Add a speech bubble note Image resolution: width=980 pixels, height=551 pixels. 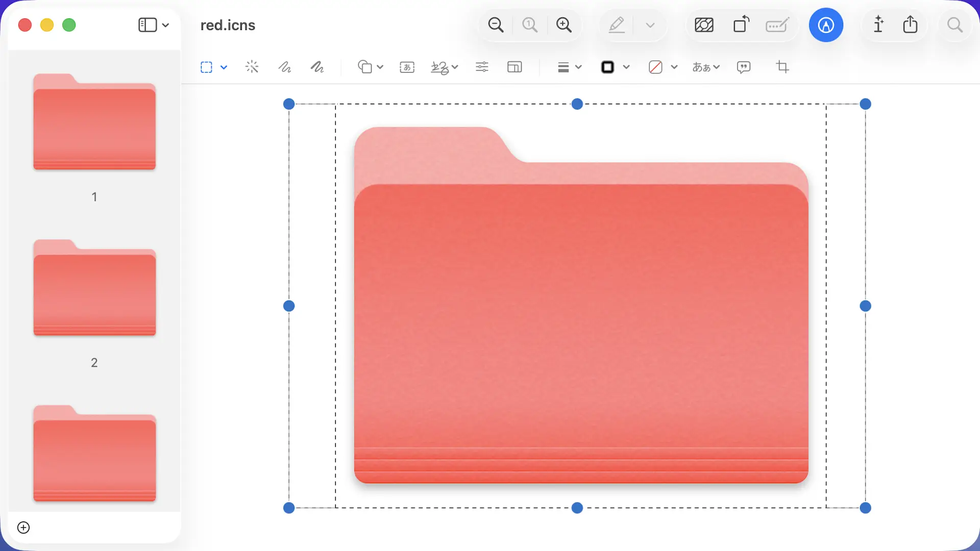(x=744, y=67)
